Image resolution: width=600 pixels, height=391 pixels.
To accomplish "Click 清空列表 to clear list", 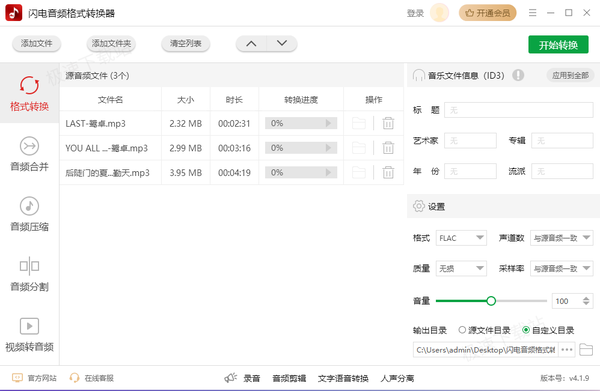I will point(186,44).
